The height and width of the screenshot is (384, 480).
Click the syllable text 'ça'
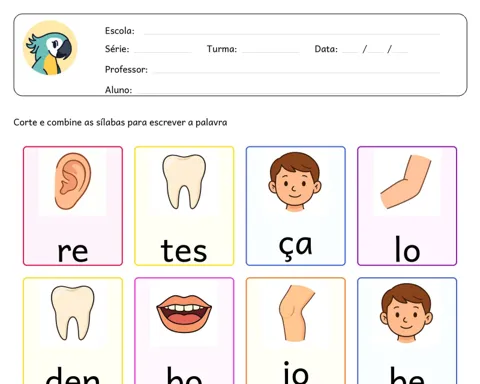[x=296, y=247]
